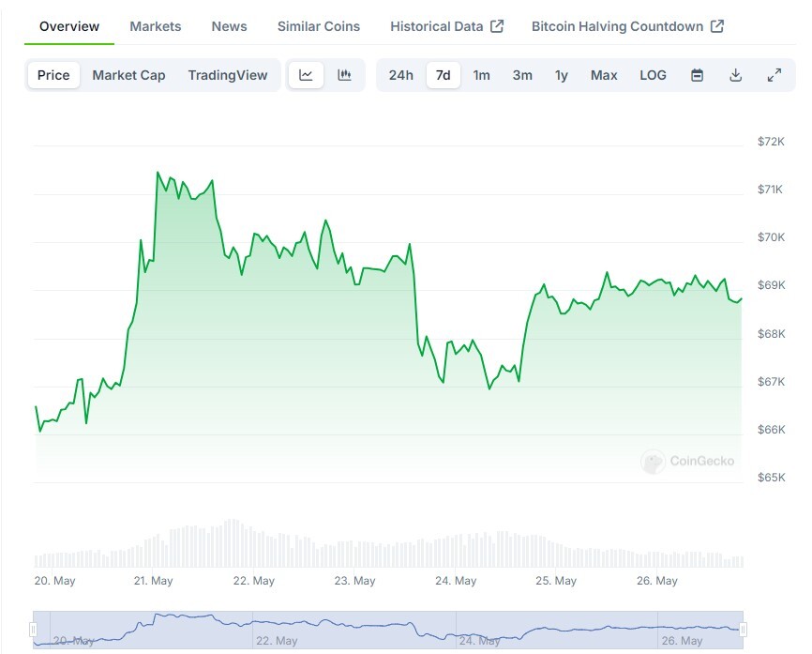Screen dimensions: 812x654
Task: Choose the Max time range
Action: tap(604, 75)
